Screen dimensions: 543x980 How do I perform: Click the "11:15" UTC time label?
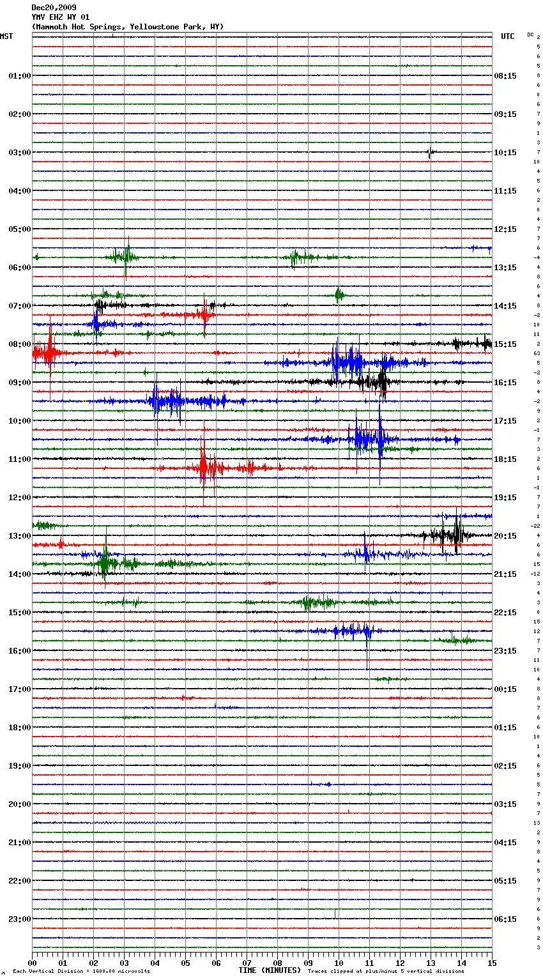point(505,191)
